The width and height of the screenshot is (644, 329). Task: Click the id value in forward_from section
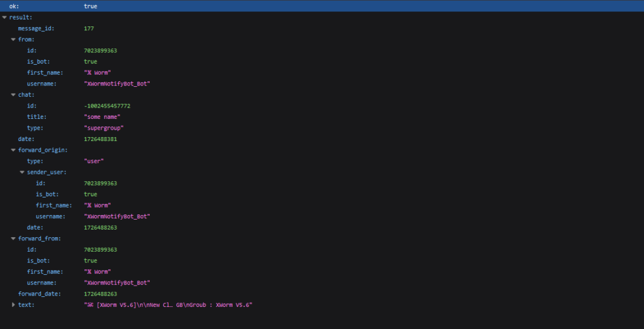point(100,250)
